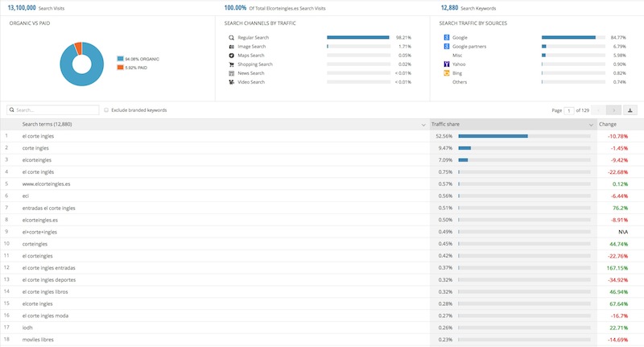The width and height of the screenshot is (644, 347).
Task: Click the orange Paid legend swatch
Action: click(120, 68)
